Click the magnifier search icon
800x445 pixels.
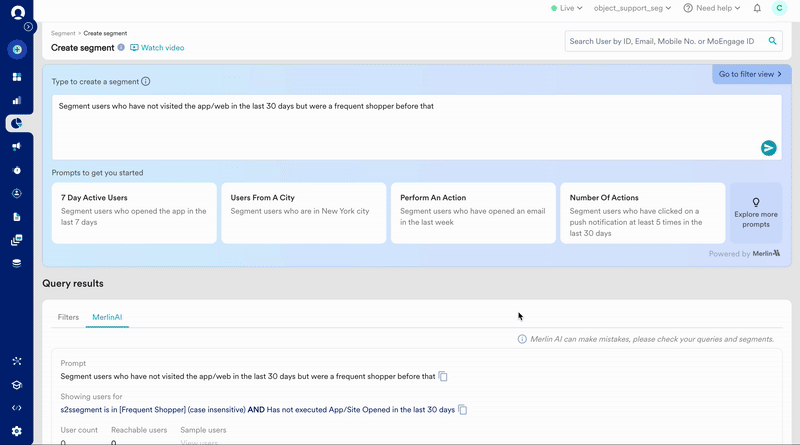[x=772, y=41]
